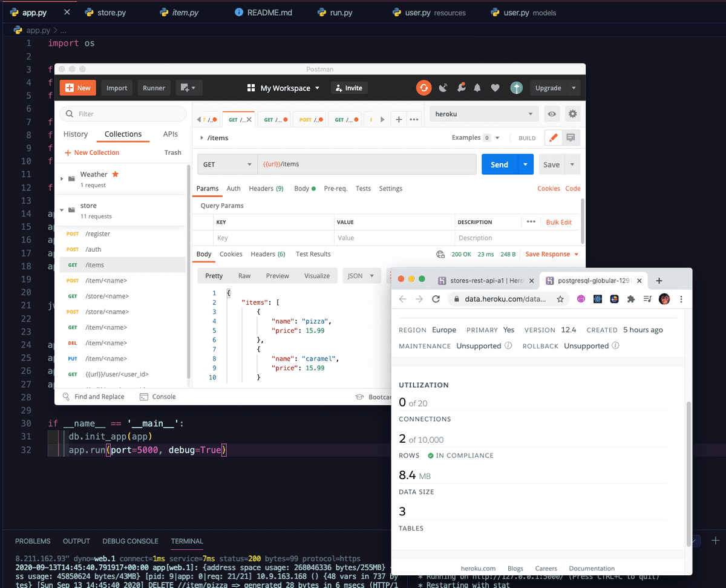
Task: Add a new request tab in Postman
Action: [399, 120]
